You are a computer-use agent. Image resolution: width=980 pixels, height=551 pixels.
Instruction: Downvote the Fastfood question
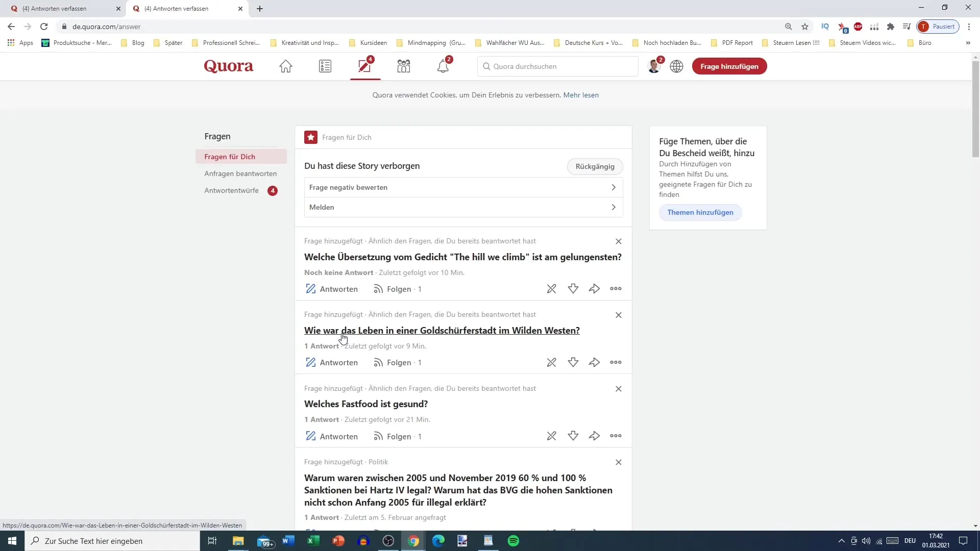573,436
